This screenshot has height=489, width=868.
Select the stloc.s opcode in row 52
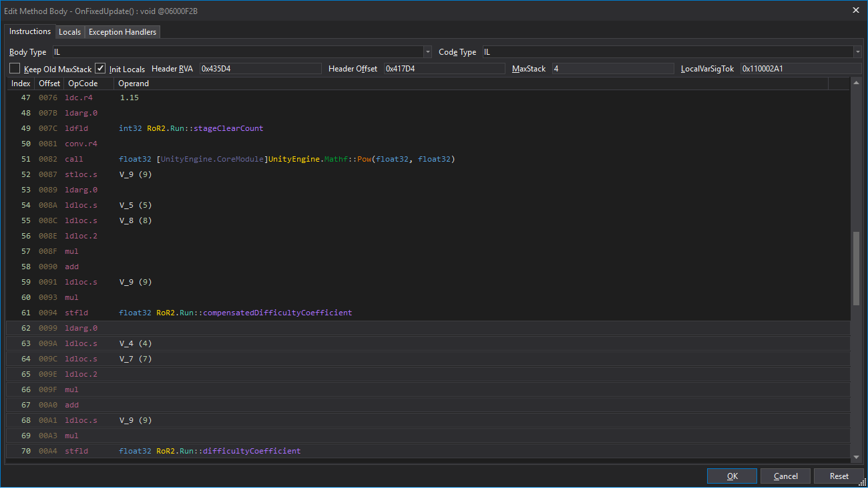(81, 174)
